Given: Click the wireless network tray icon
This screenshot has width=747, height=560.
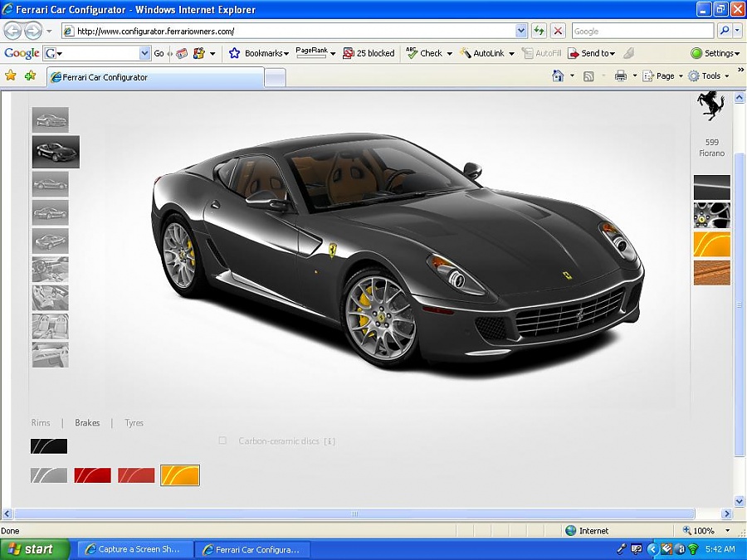Looking at the screenshot, I should [x=693, y=549].
